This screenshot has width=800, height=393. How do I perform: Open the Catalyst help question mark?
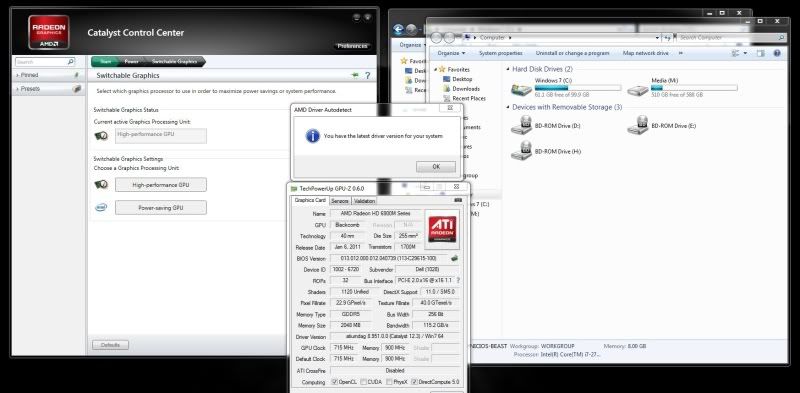tap(367, 76)
